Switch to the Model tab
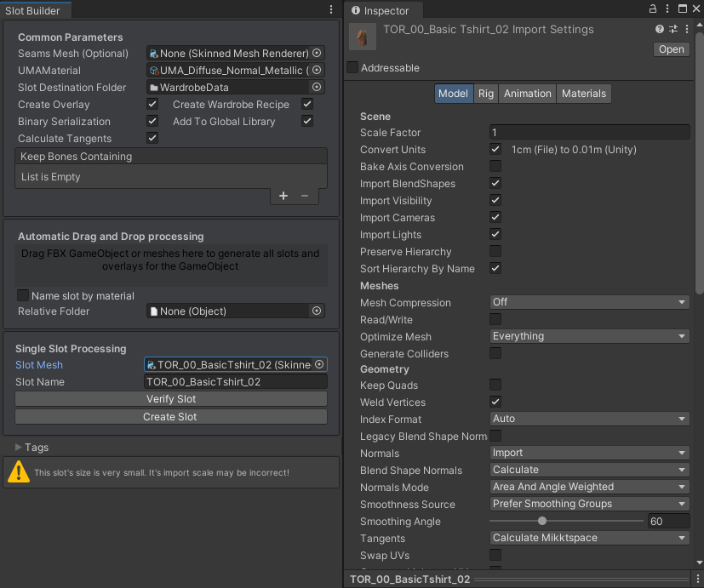The width and height of the screenshot is (704, 588). tap(454, 94)
